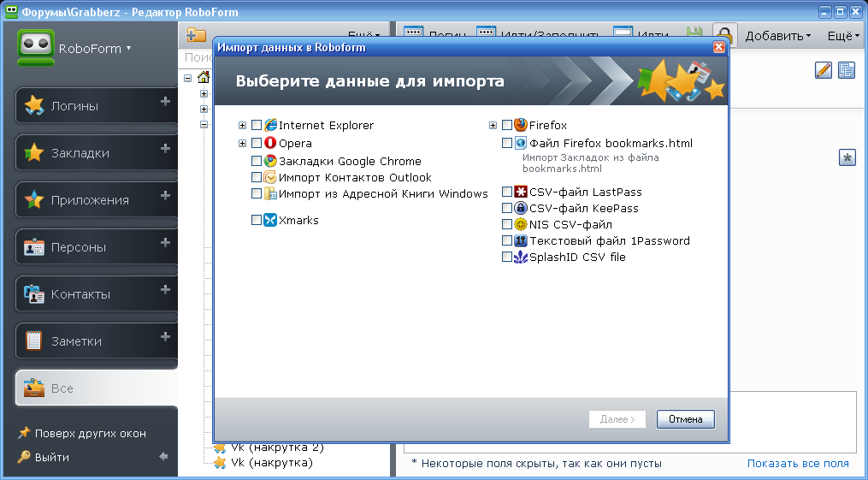Open the Заметки sidebar category
This screenshot has height=480, width=868.
97,341
